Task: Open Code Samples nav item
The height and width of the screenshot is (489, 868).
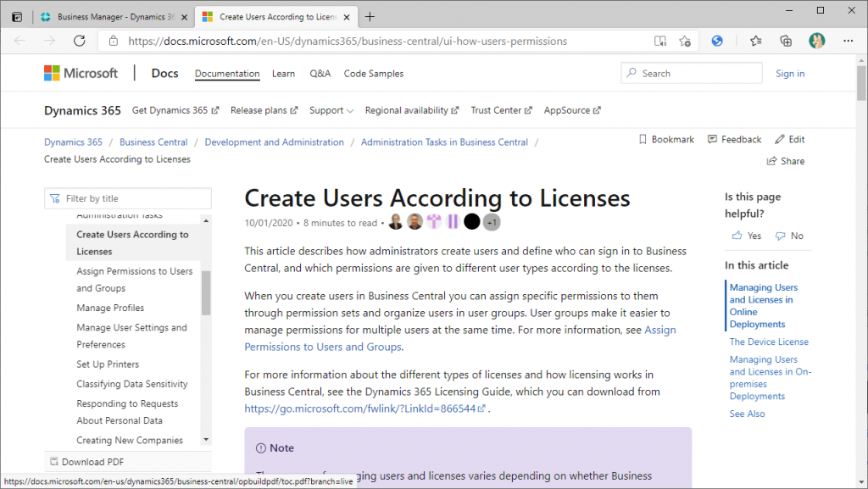Action: click(374, 74)
